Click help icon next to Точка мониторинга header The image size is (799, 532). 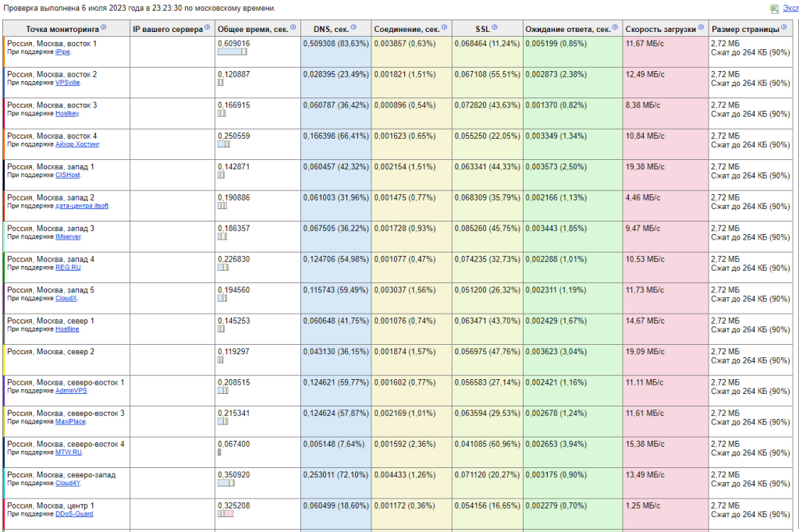(x=104, y=27)
